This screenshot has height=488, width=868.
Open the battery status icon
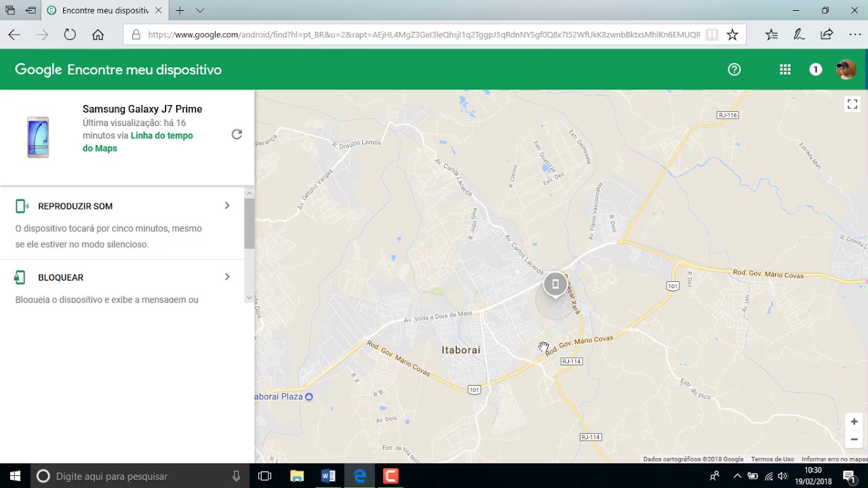click(753, 476)
